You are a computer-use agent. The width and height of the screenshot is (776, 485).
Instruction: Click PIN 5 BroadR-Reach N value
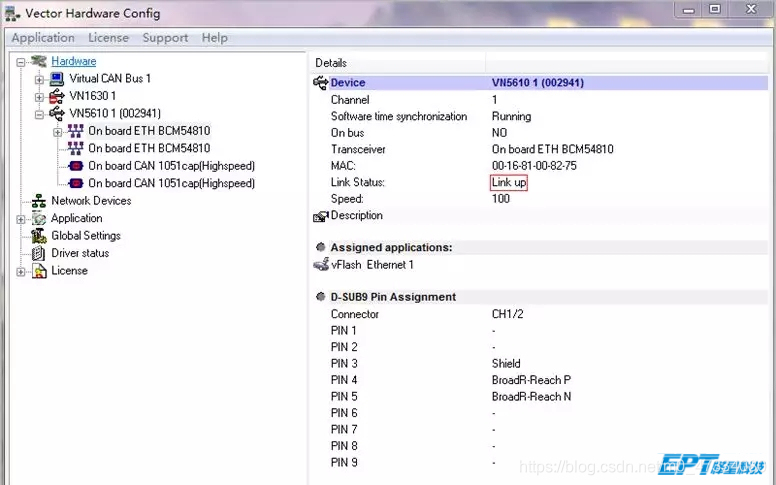pyautogui.click(x=532, y=396)
